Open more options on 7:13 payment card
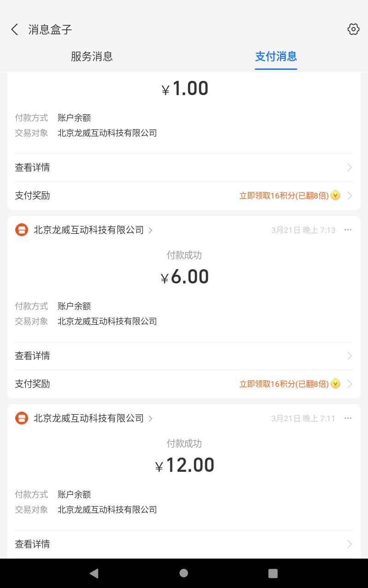Image resolution: width=368 pixels, height=588 pixels. tap(348, 230)
